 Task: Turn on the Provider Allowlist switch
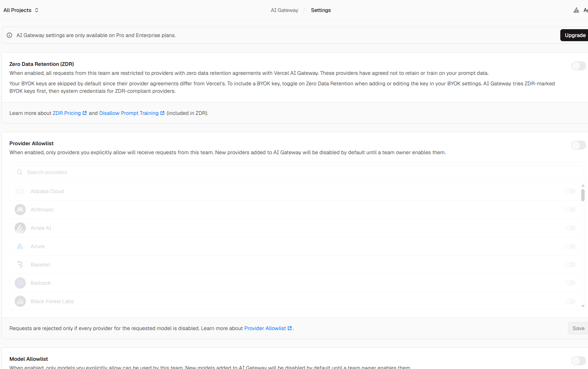click(578, 145)
